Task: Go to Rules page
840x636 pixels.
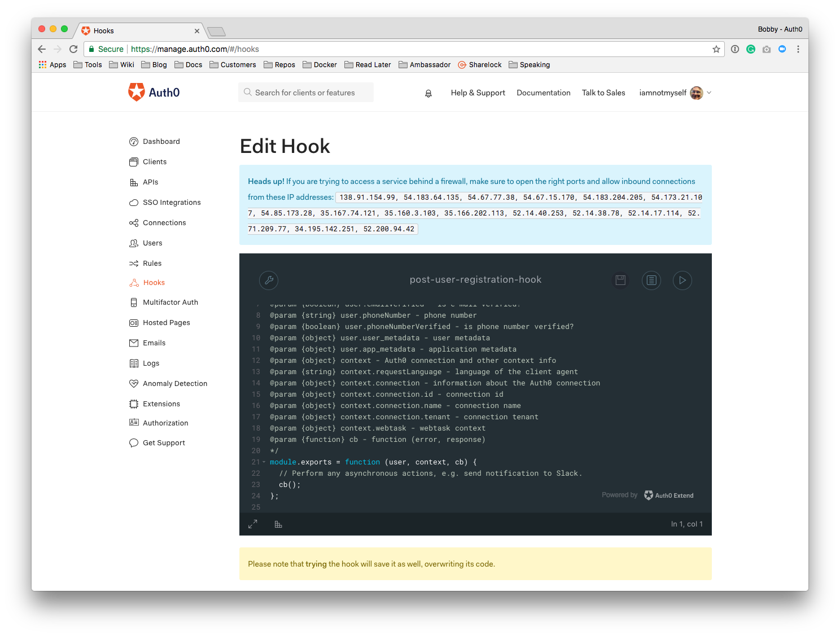Action: 146,264
